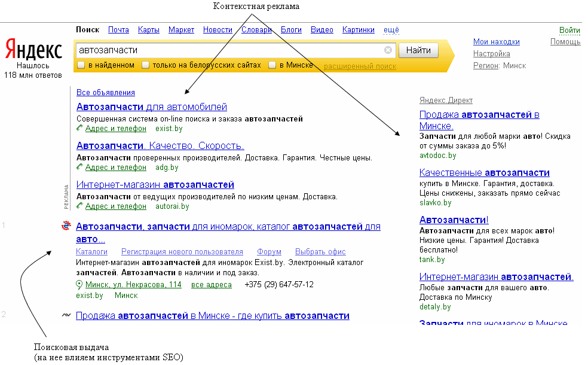Image resolution: width=588 pixels, height=365 pixels.
Task: Click the Регион link
Action: coord(486,66)
